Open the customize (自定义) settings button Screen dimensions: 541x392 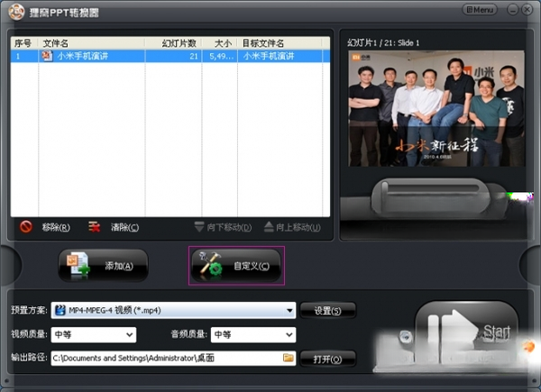pyautogui.click(x=236, y=266)
